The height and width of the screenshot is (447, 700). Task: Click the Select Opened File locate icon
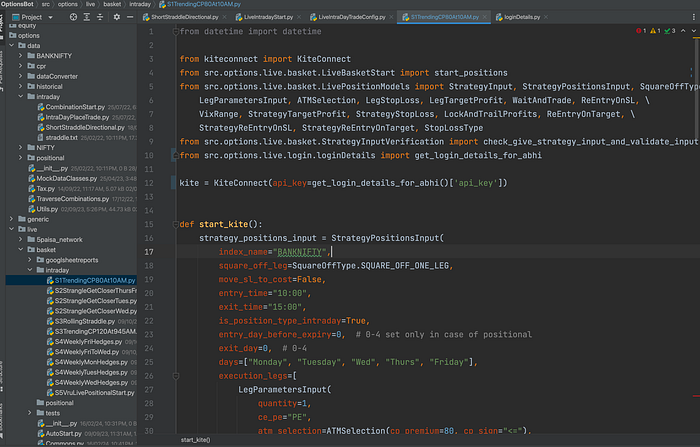click(x=72, y=18)
